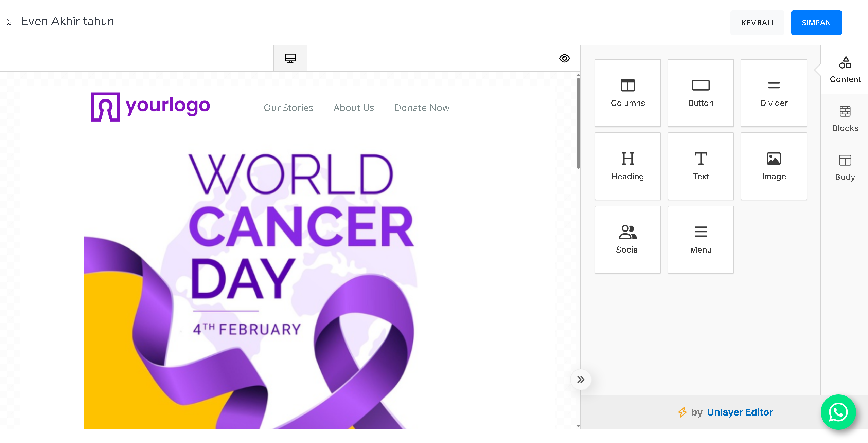Choose the Text content tool
This screenshot has height=443, width=868.
pyautogui.click(x=701, y=166)
